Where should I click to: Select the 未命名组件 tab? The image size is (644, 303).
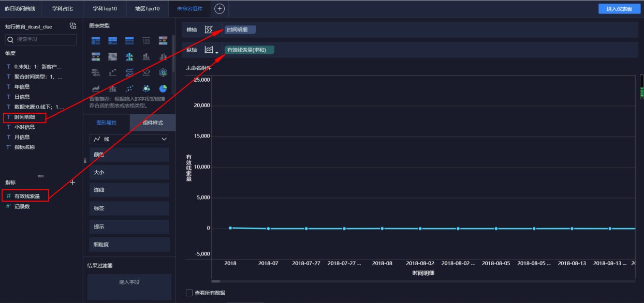(x=189, y=9)
